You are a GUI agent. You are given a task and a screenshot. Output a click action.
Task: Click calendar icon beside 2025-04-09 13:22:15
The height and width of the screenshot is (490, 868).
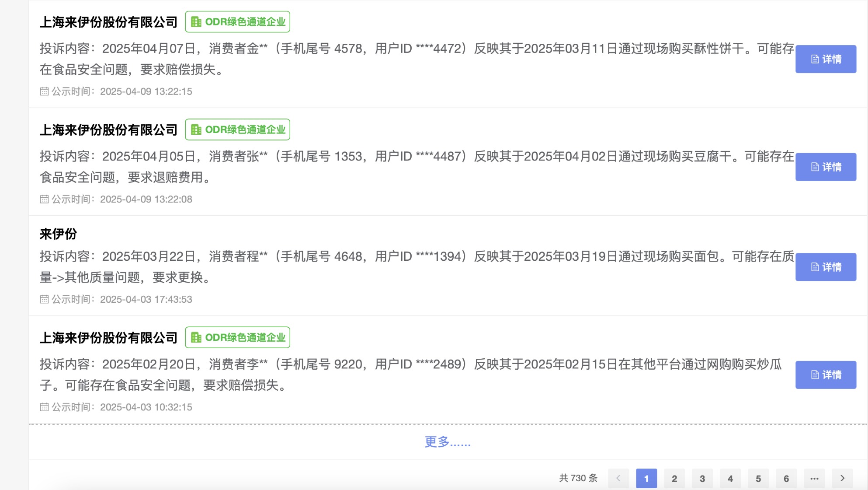44,91
